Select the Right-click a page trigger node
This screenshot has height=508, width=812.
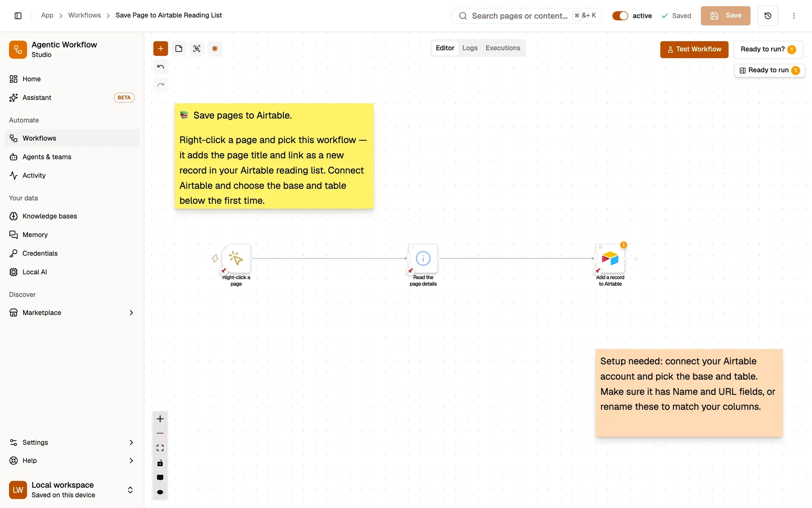coord(236,258)
